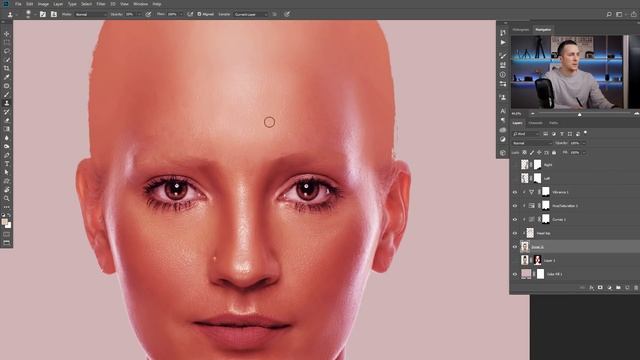Open the Clone Source panel button
640x360 pixels.
coord(53,14)
